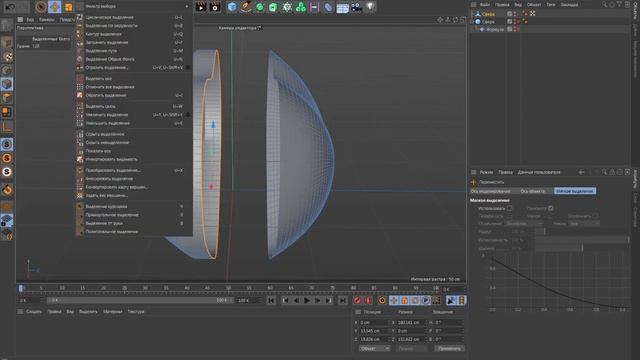Open the Размер dropdown in coordinates manager
This screenshot has height=360, width=640.
click(411, 348)
